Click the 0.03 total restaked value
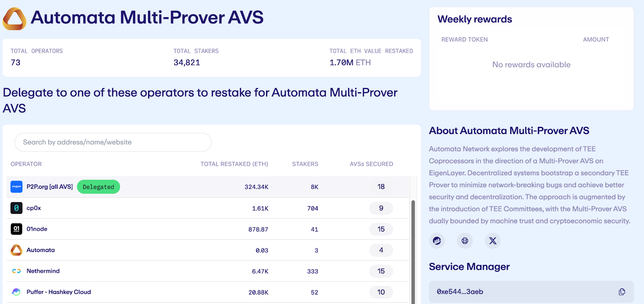Screen dimensions: 644x304 coord(262,250)
